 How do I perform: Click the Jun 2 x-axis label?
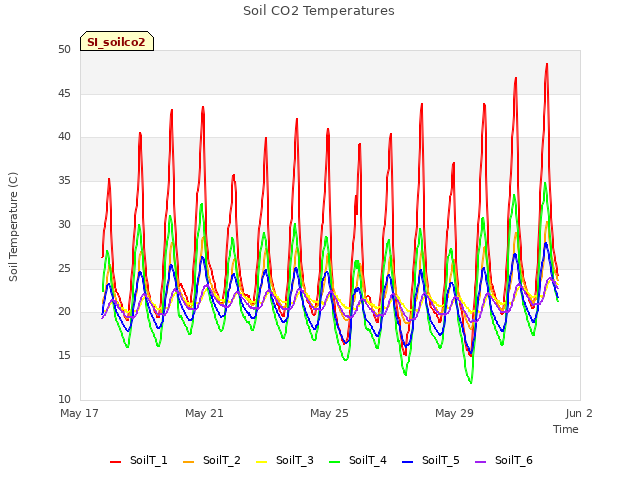pos(579,413)
